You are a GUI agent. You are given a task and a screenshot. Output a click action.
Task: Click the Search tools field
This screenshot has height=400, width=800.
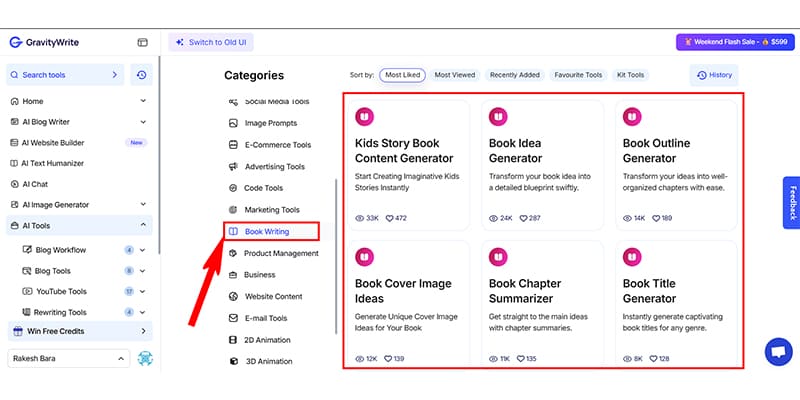coord(65,75)
